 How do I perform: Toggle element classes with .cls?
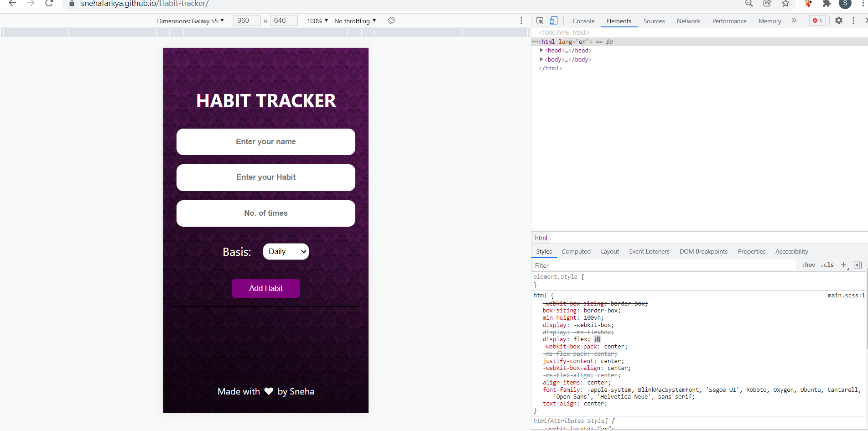827,265
